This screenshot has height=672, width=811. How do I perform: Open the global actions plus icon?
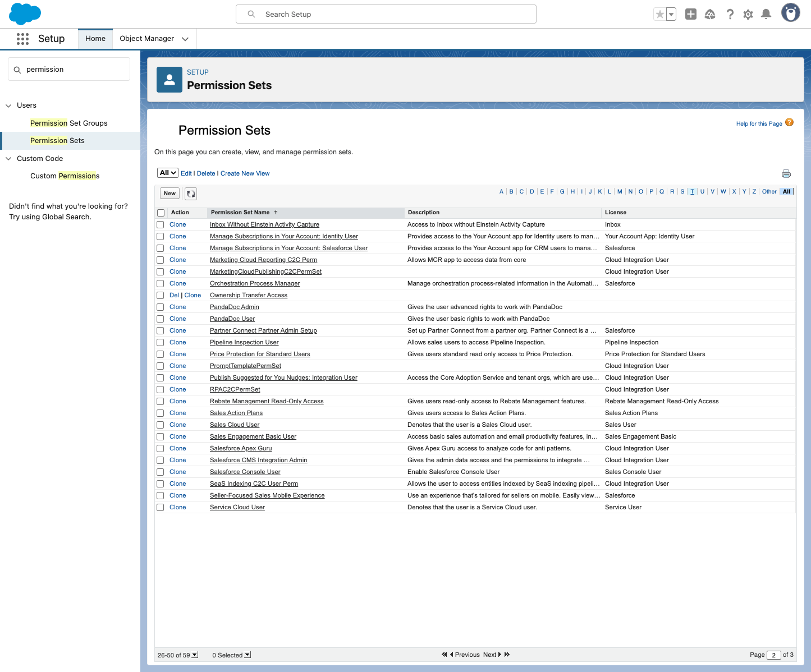click(691, 14)
